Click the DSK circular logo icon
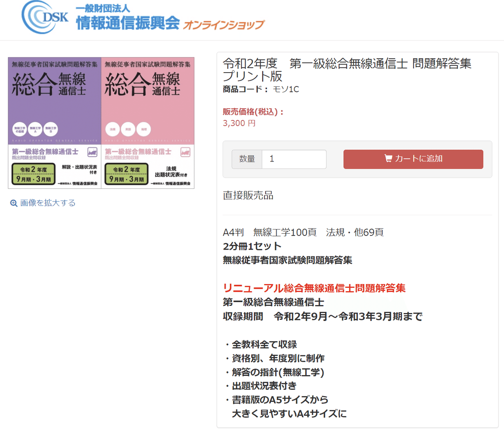The height and width of the screenshot is (433, 504). [x=45, y=17]
